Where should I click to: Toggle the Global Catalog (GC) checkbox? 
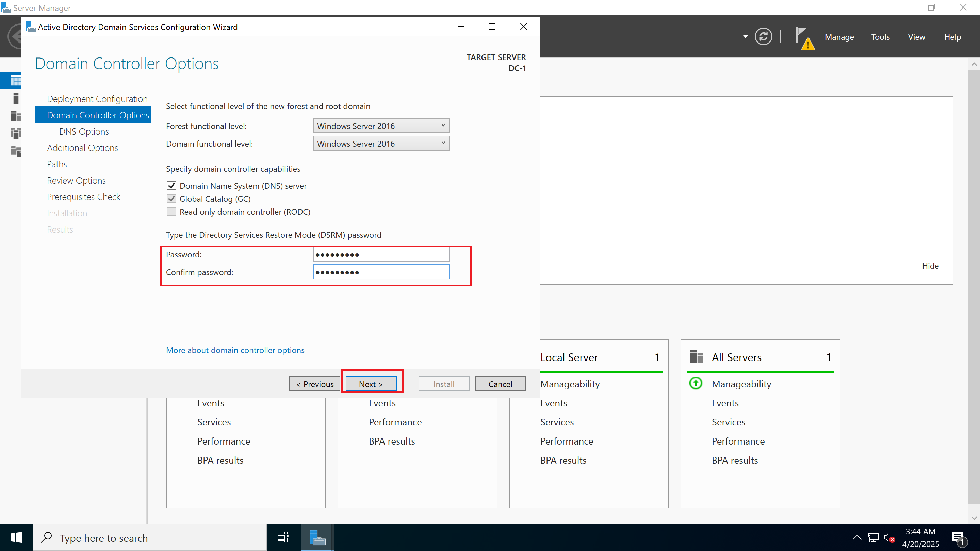[171, 199]
